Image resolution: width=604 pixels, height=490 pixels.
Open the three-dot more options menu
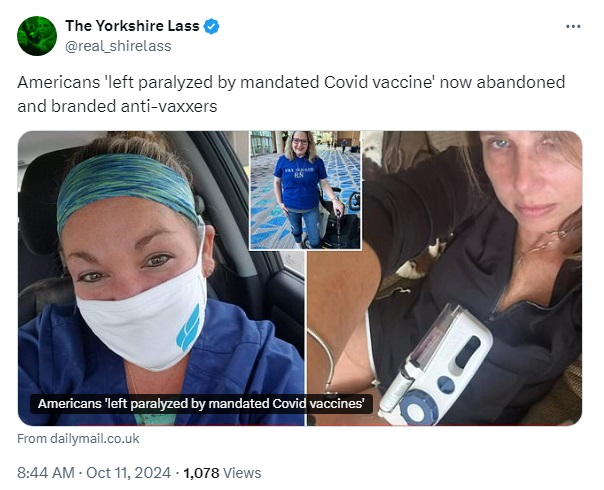[x=573, y=27]
